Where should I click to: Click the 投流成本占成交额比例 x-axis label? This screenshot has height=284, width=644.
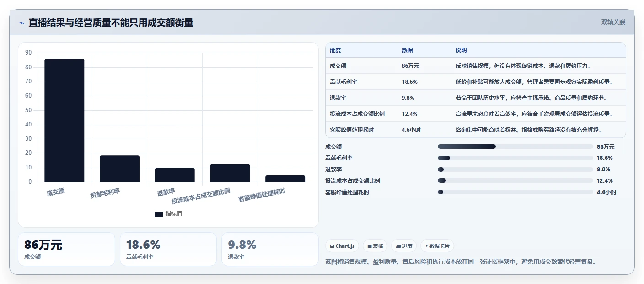(x=201, y=196)
